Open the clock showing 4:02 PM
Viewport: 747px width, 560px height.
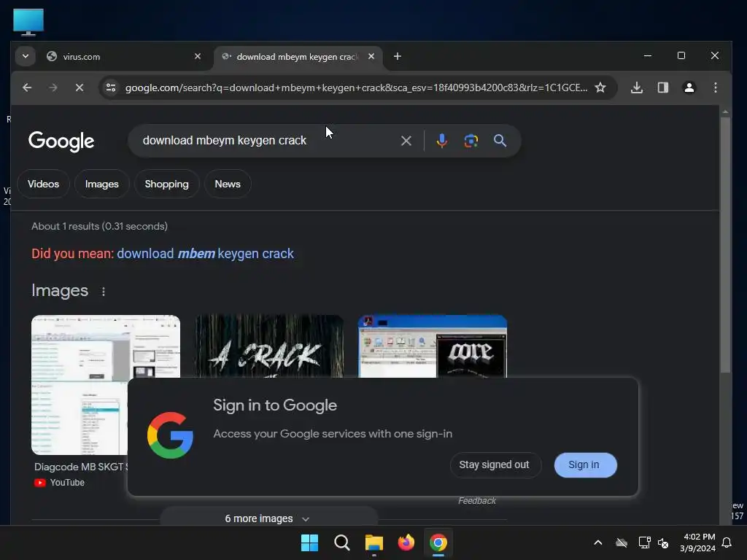[698, 542]
